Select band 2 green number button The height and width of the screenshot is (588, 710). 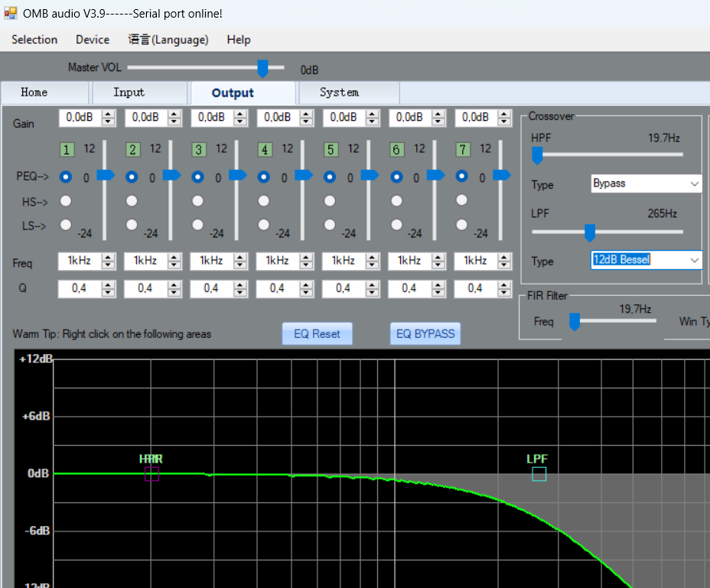click(x=132, y=150)
